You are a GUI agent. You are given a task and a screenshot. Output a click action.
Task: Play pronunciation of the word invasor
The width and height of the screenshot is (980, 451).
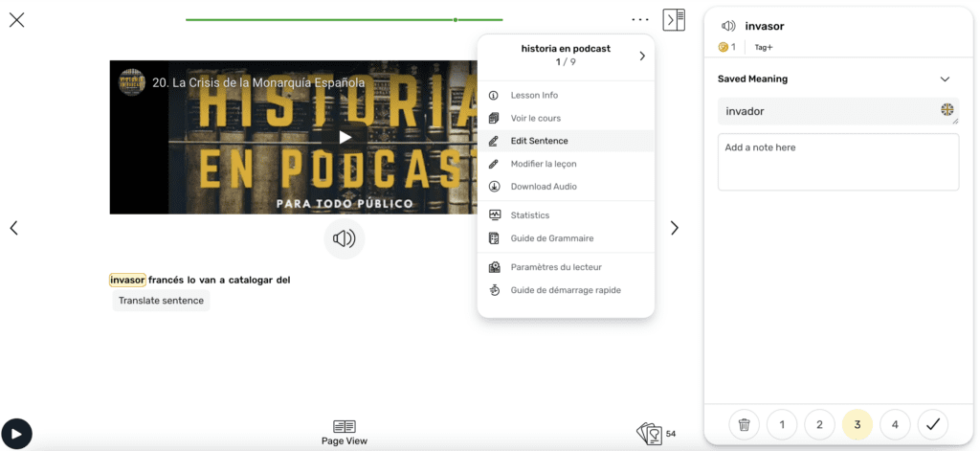[728, 26]
